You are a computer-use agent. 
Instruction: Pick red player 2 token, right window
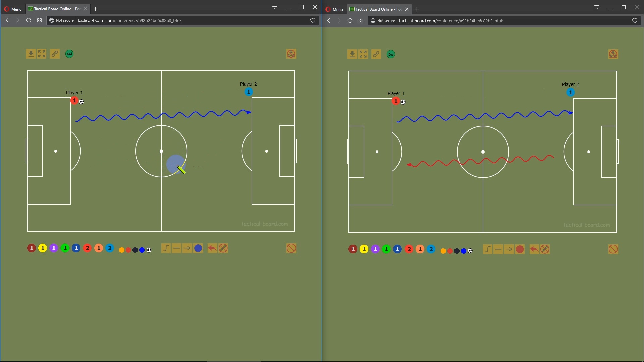point(409,249)
